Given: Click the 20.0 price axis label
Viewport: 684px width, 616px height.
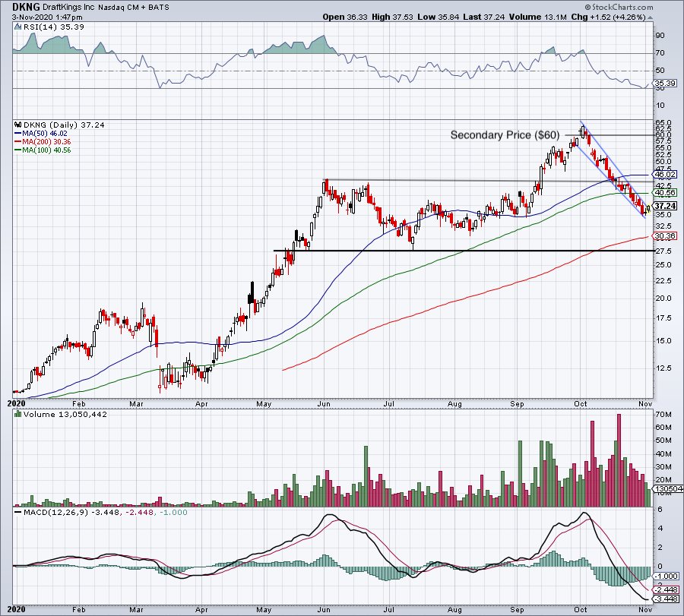Looking at the screenshot, I should coord(663,299).
